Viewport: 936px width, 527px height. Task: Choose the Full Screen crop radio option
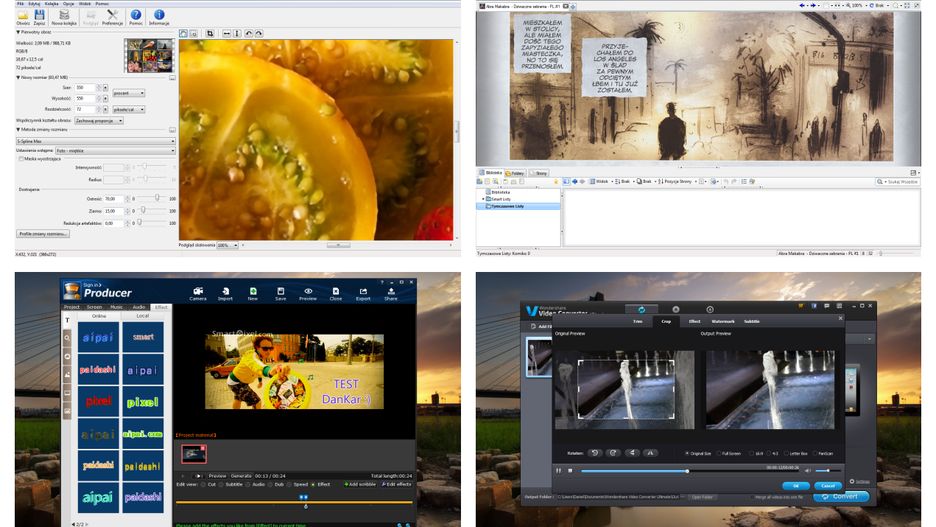pos(720,453)
